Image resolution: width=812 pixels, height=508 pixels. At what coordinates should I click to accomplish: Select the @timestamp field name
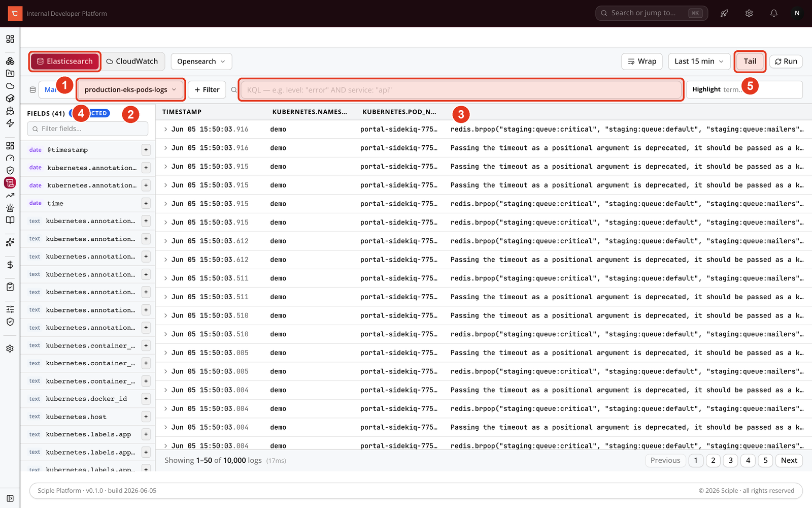click(x=67, y=150)
